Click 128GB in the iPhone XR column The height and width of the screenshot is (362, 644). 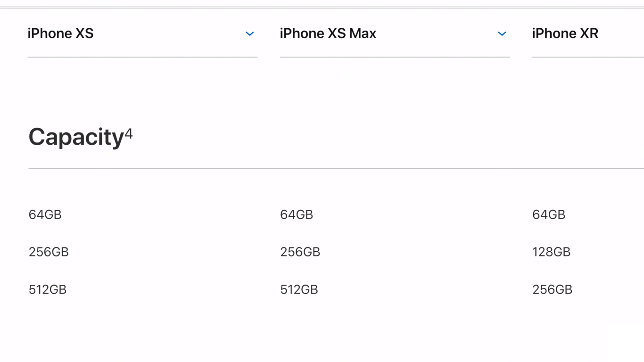552,252
